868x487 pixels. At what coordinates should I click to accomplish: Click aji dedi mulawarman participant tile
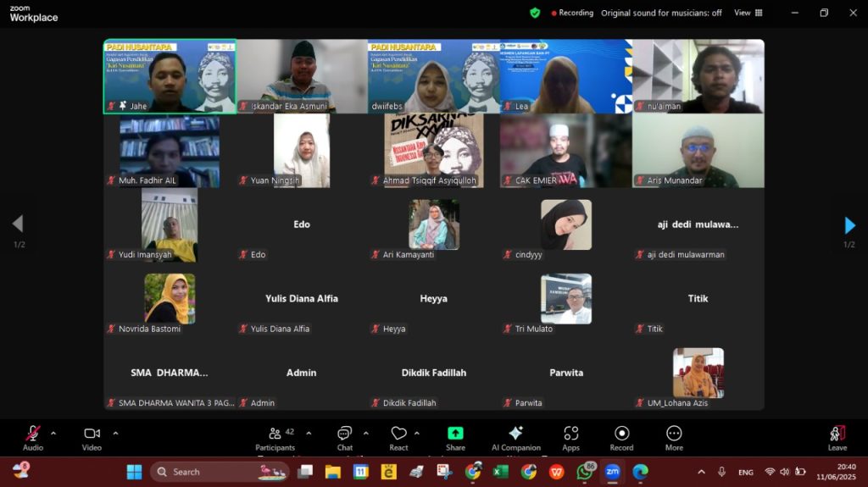pos(698,224)
